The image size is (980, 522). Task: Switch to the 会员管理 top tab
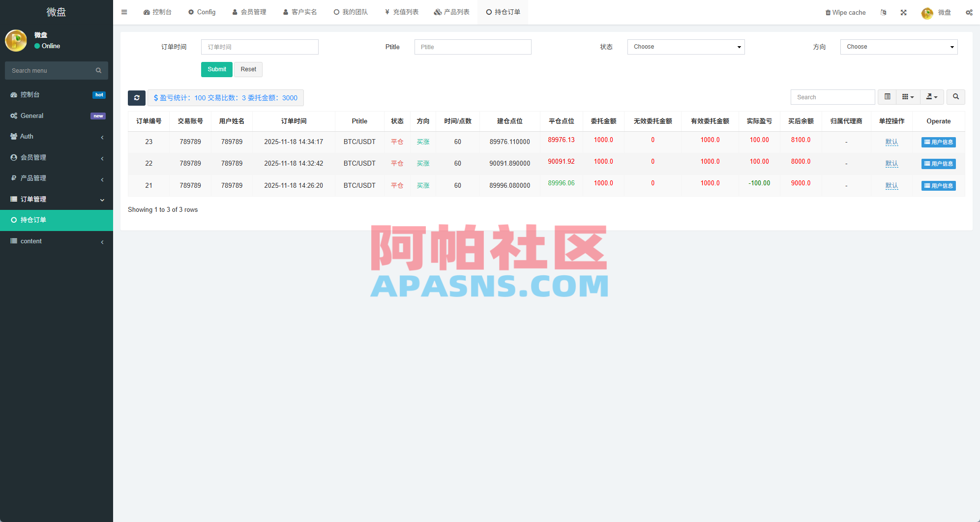249,12
